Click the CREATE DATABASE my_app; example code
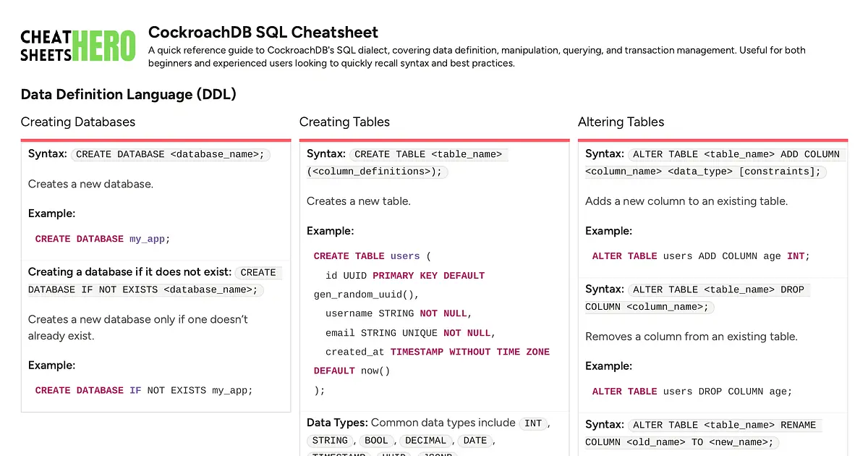868x456 pixels. pyautogui.click(x=102, y=238)
